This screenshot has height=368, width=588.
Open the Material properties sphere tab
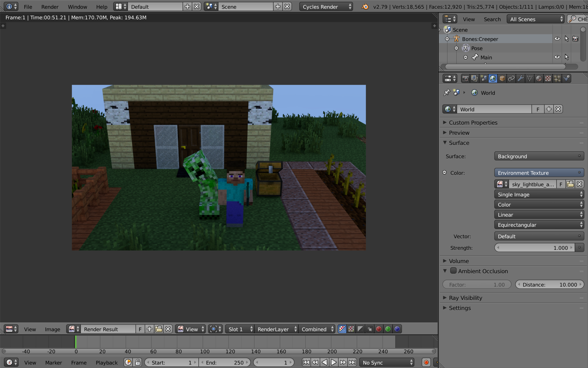[539, 79]
